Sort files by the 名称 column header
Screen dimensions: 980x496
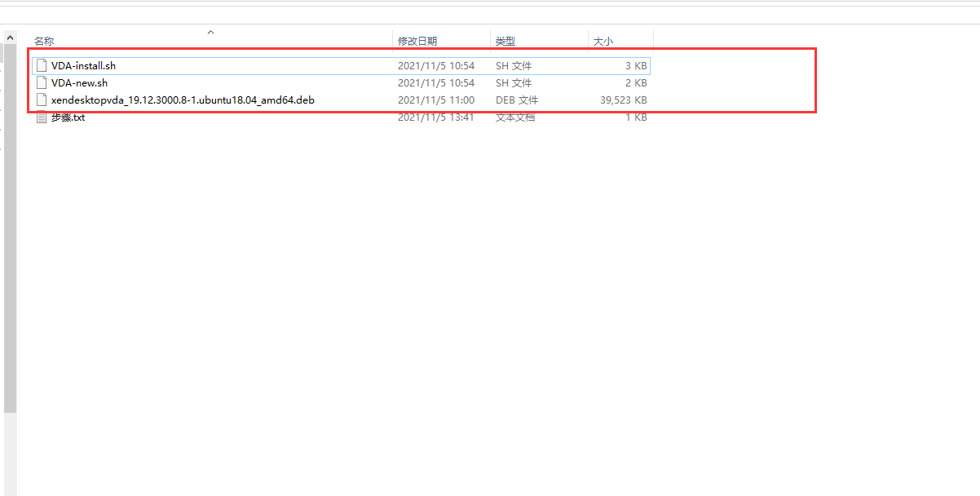pos(42,41)
